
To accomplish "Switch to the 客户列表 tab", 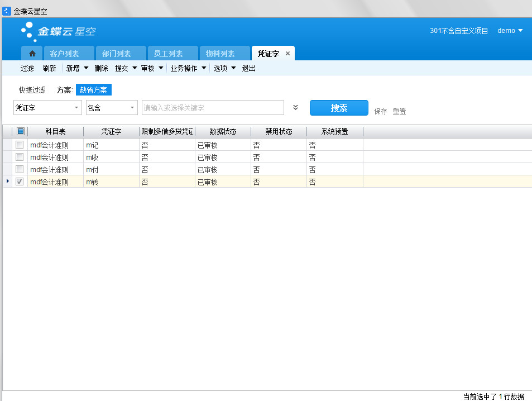I will [64, 54].
